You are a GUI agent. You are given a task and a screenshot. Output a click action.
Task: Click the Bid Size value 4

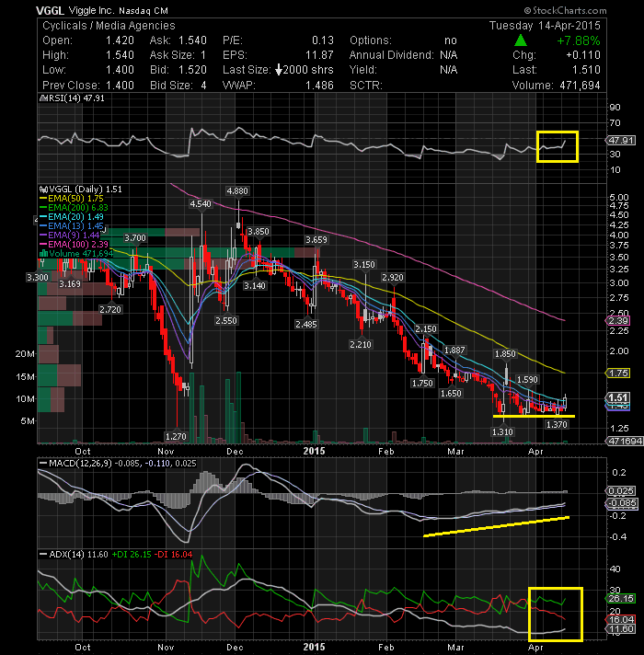click(204, 86)
